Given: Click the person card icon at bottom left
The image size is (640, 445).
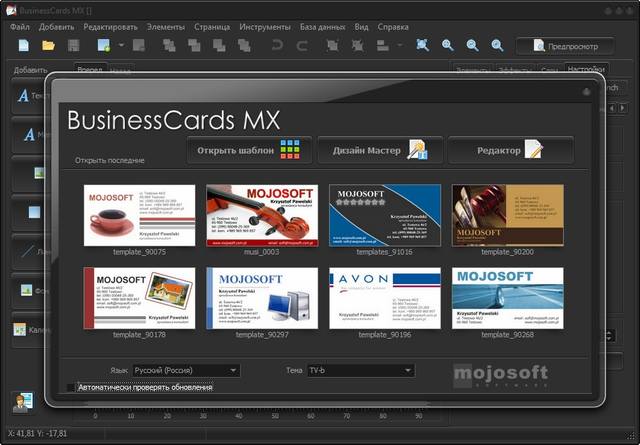Looking at the screenshot, I should pos(23,402).
